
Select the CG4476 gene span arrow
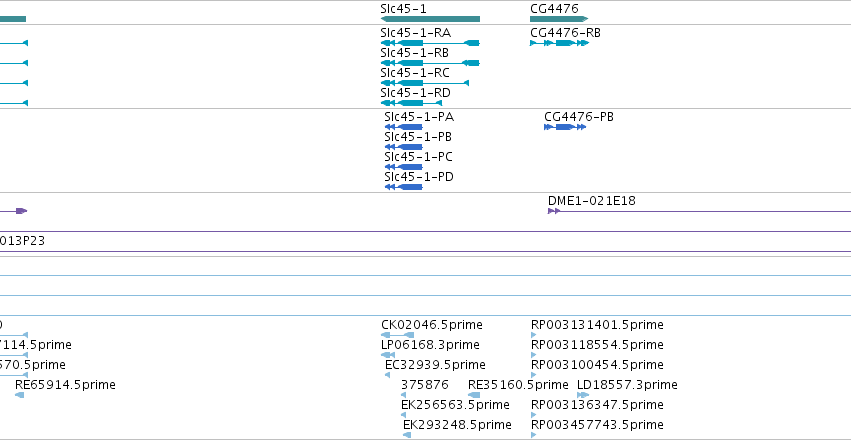click(x=559, y=20)
